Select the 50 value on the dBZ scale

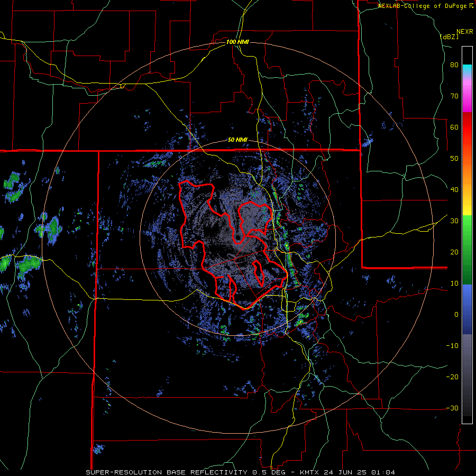pyautogui.click(x=454, y=159)
